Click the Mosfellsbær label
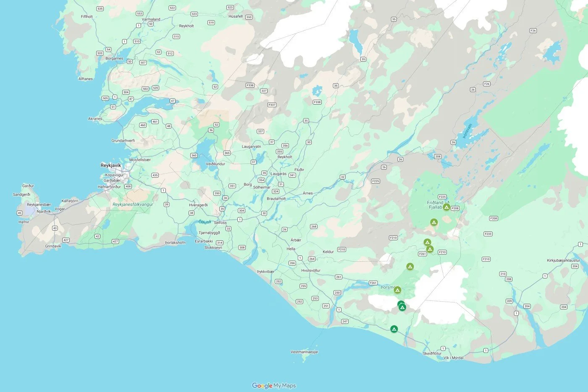Screen dimensions: 588x392 point(140,160)
